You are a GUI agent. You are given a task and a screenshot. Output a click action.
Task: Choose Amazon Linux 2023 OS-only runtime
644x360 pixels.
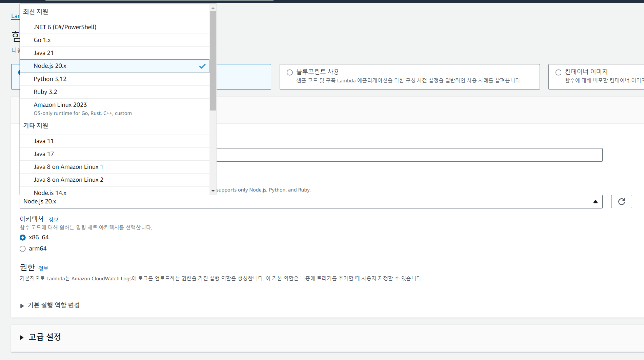pyautogui.click(x=115, y=108)
